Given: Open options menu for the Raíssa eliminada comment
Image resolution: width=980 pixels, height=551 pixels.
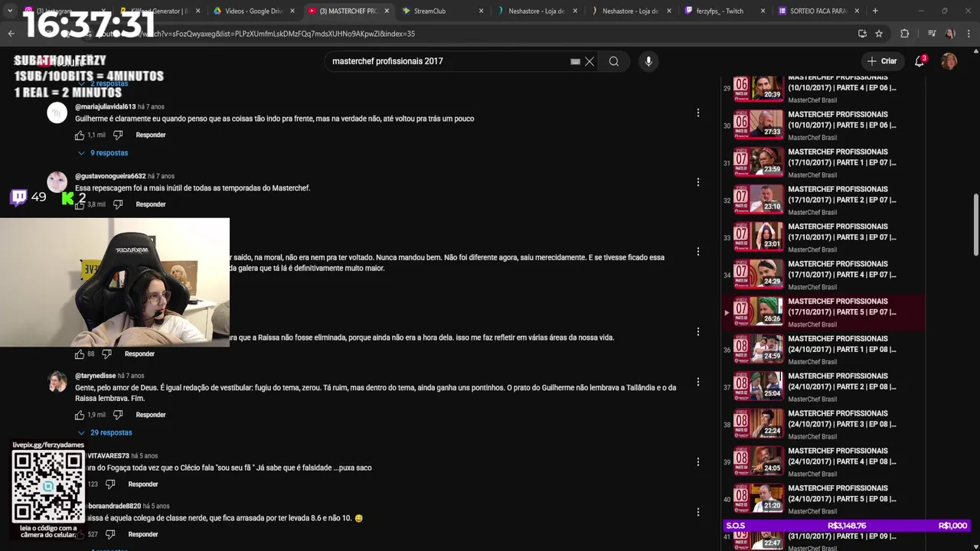Looking at the screenshot, I should (697, 331).
